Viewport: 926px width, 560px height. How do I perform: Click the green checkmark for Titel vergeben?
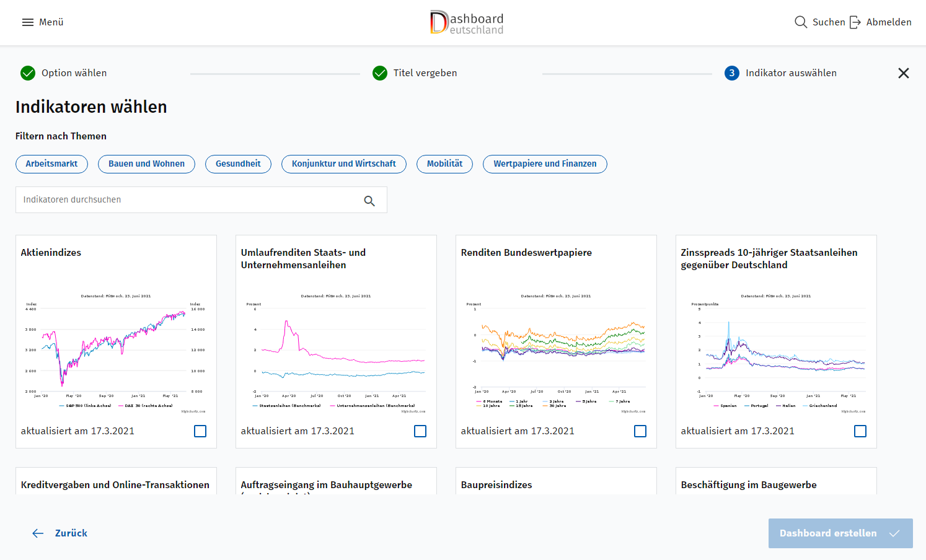point(380,73)
